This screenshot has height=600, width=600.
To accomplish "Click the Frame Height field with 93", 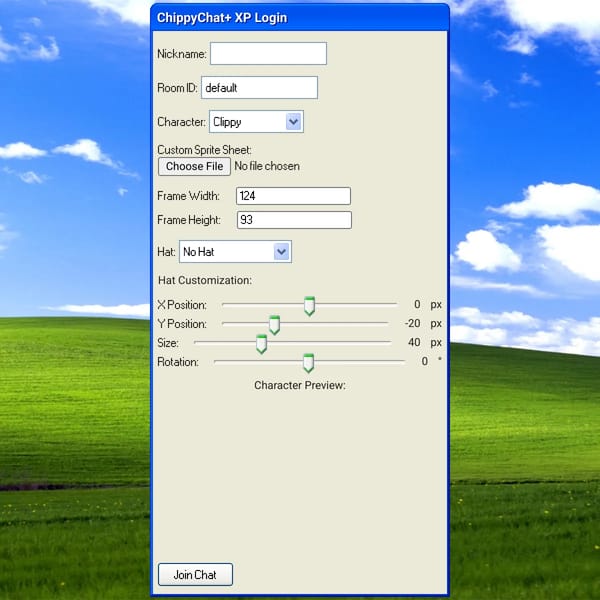I will [x=294, y=220].
